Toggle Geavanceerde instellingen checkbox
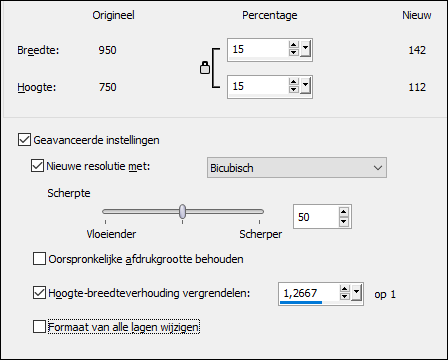Viewport: 448px width, 360px height. pyautogui.click(x=24, y=140)
